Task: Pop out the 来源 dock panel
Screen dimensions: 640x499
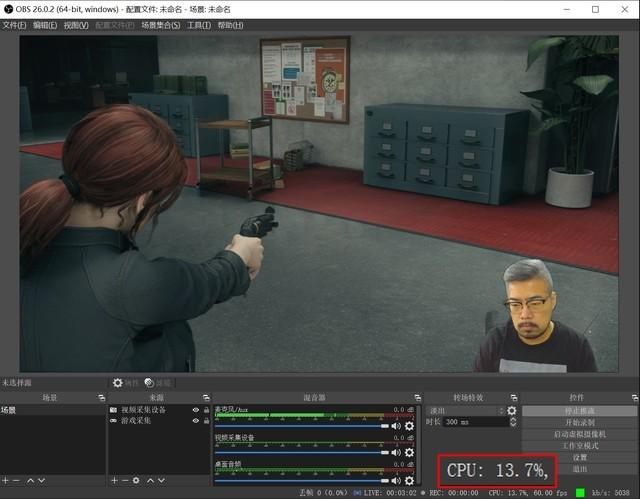Action: coord(204,398)
